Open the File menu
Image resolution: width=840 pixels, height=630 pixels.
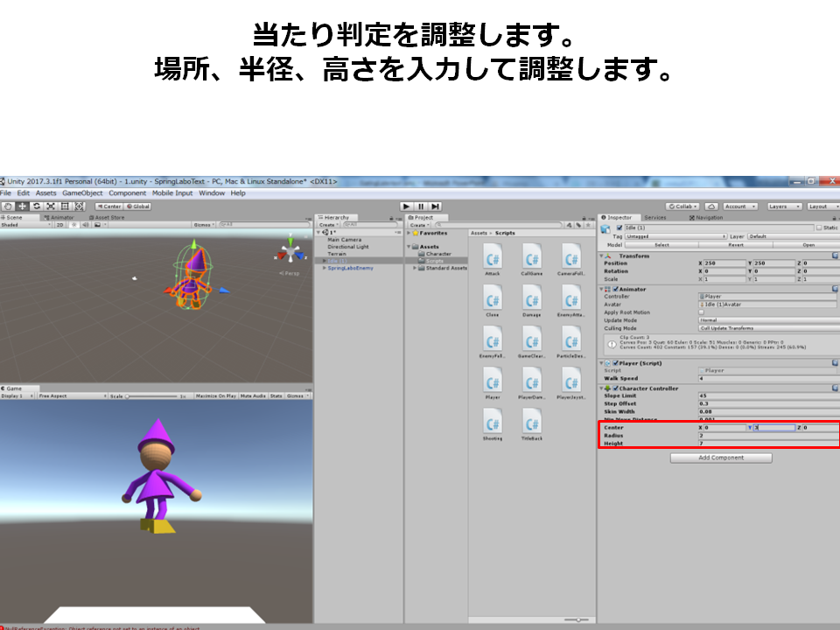click(x=6, y=193)
